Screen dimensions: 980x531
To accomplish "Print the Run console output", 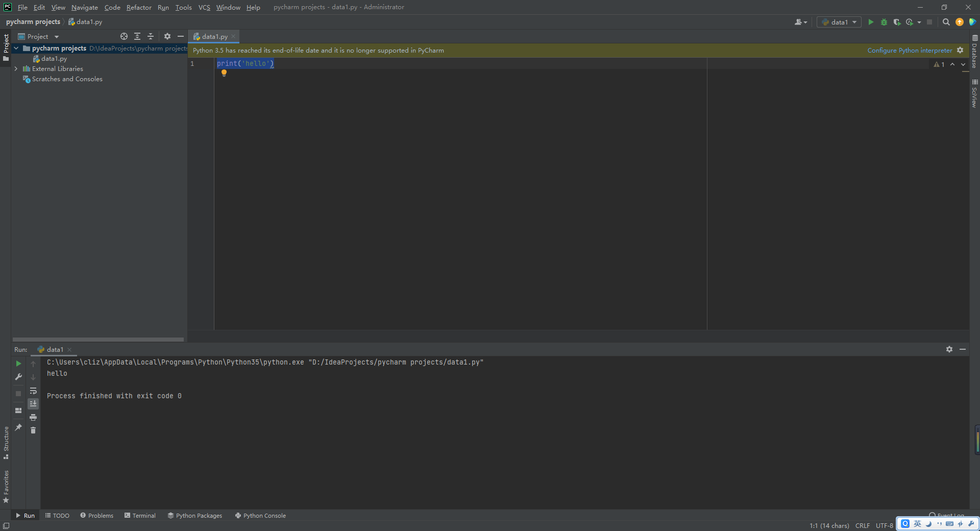I will tap(33, 417).
